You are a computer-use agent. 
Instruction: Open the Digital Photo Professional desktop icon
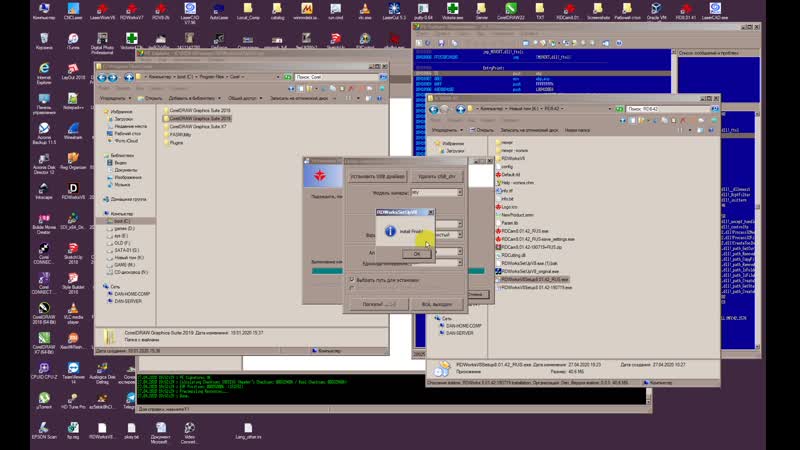tap(102, 43)
